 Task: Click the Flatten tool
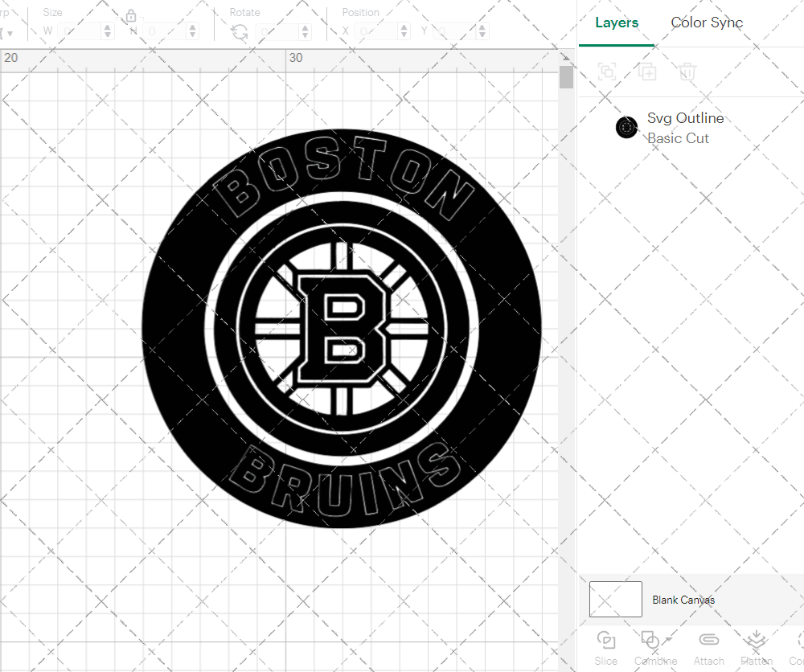(x=757, y=649)
